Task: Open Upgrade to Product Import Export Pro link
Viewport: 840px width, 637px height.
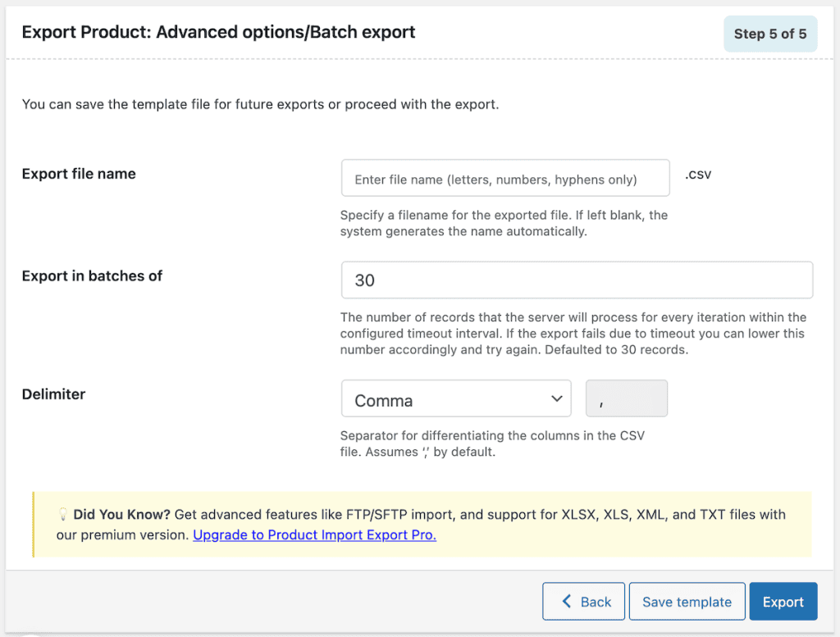Action: coord(314,535)
